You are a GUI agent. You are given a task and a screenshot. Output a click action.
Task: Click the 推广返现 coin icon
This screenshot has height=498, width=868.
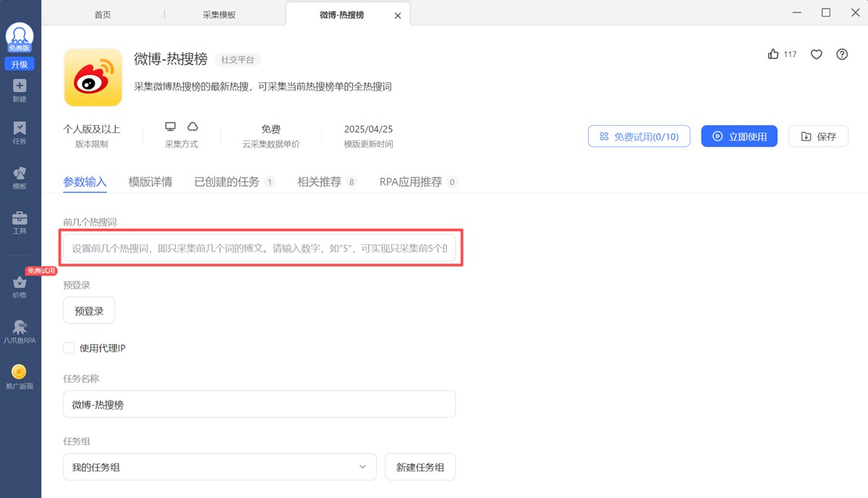(20, 372)
